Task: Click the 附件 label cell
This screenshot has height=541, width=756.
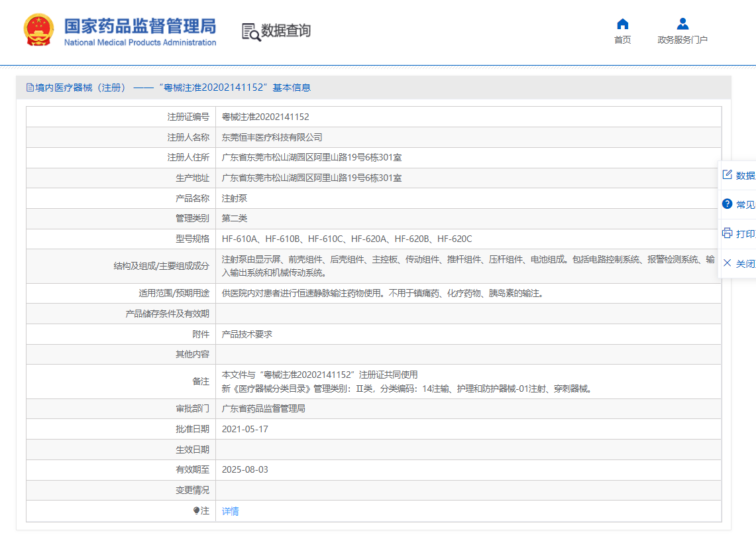Action: click(121, 334)
